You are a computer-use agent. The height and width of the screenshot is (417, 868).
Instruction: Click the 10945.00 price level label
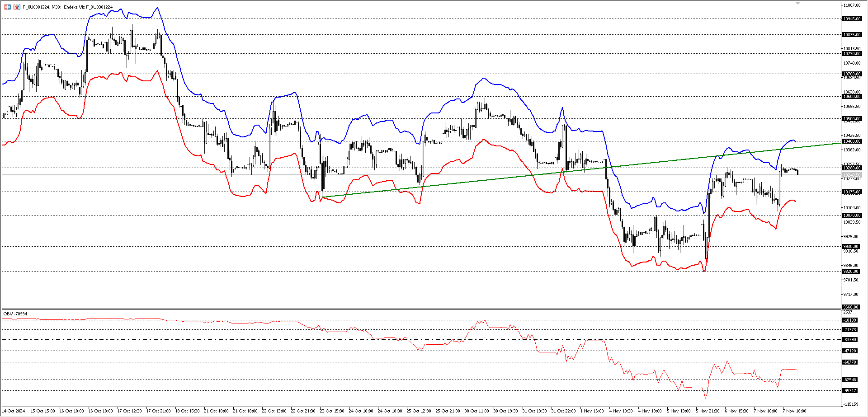point(852,19)
